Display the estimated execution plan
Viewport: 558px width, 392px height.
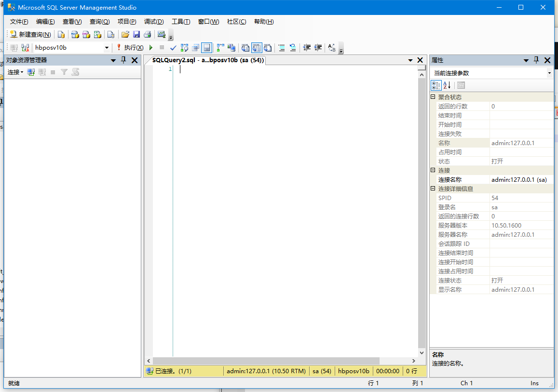(x=184, y=48)
